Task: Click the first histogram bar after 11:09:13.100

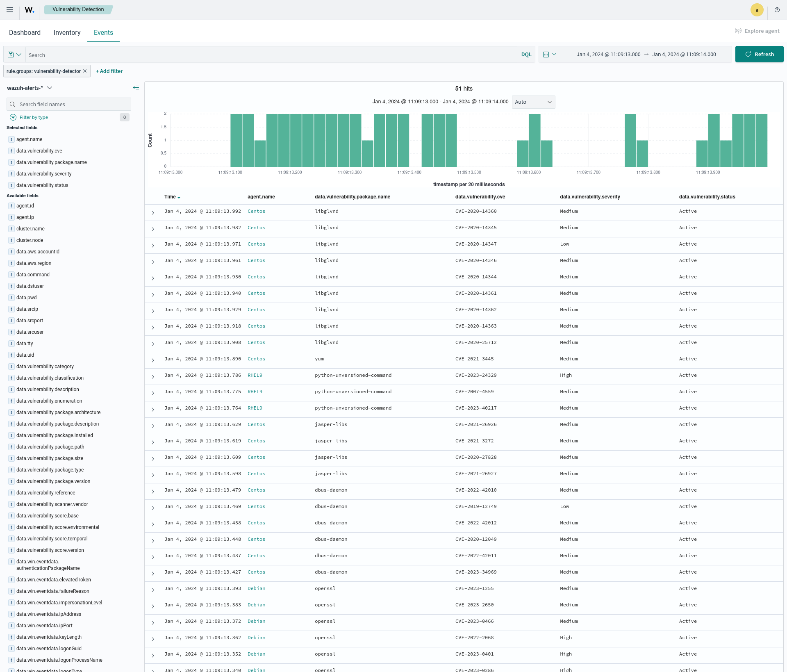Action: tap(236, 140)
